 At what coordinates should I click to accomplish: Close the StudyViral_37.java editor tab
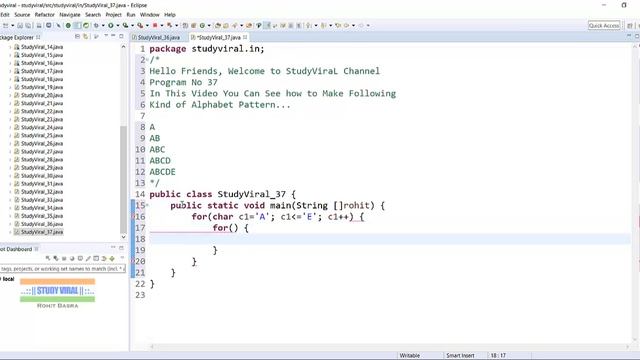[245, 37]
